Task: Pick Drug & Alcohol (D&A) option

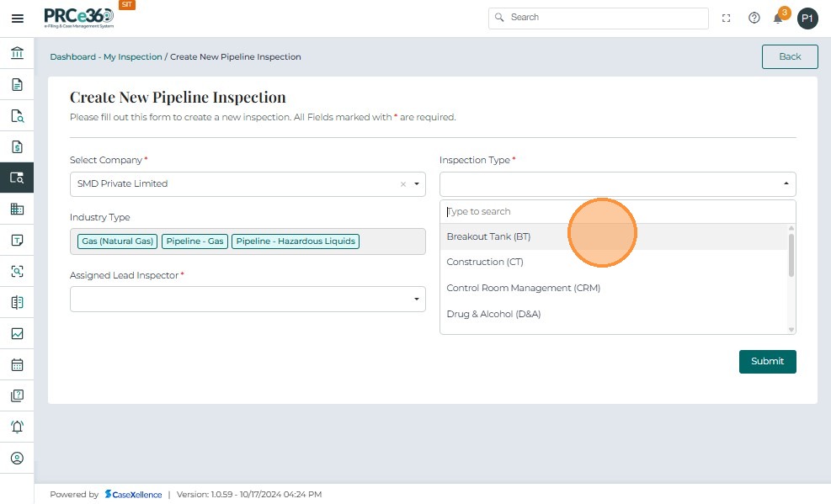Action: pos(493,314)
